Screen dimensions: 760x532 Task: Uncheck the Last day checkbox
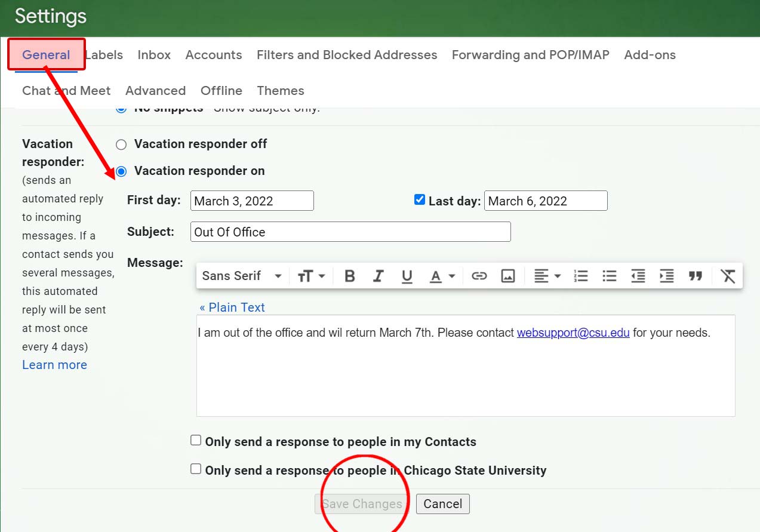(419, 199)
